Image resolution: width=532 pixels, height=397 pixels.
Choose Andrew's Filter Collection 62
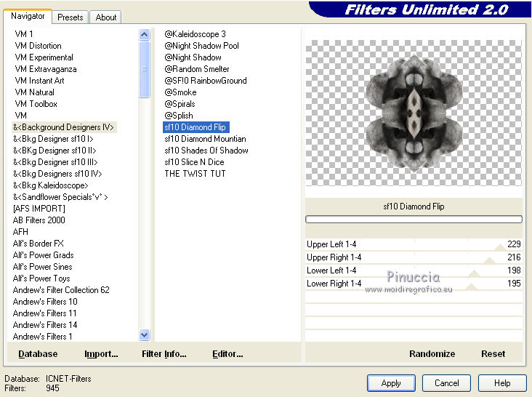tap(61, 290)
